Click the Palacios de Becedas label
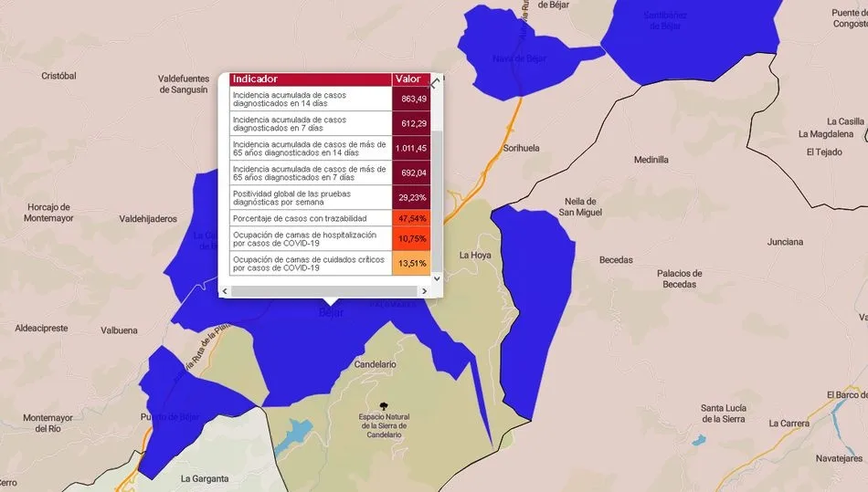The image size is (868, 492). [679, 278]
